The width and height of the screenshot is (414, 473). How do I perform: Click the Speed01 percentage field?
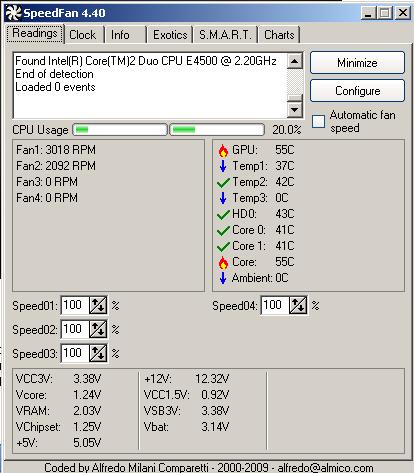(75, 305)
